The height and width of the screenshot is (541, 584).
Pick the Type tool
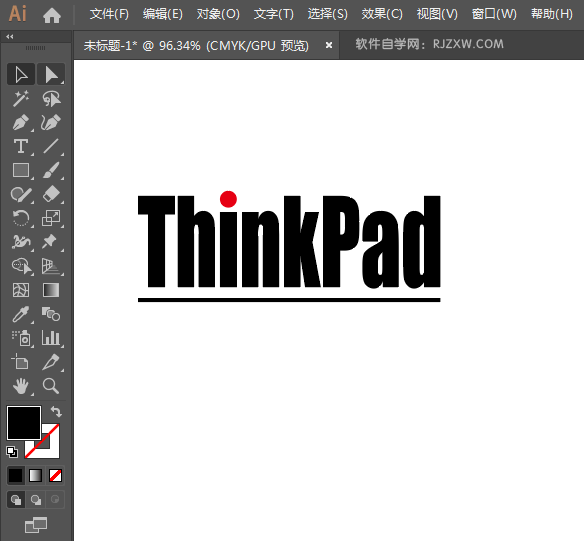[20, 146]
